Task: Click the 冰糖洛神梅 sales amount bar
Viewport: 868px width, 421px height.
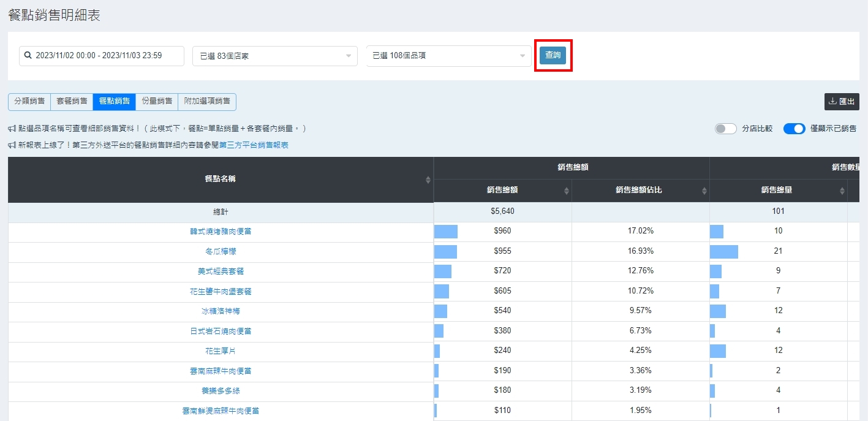Action: 440,311
